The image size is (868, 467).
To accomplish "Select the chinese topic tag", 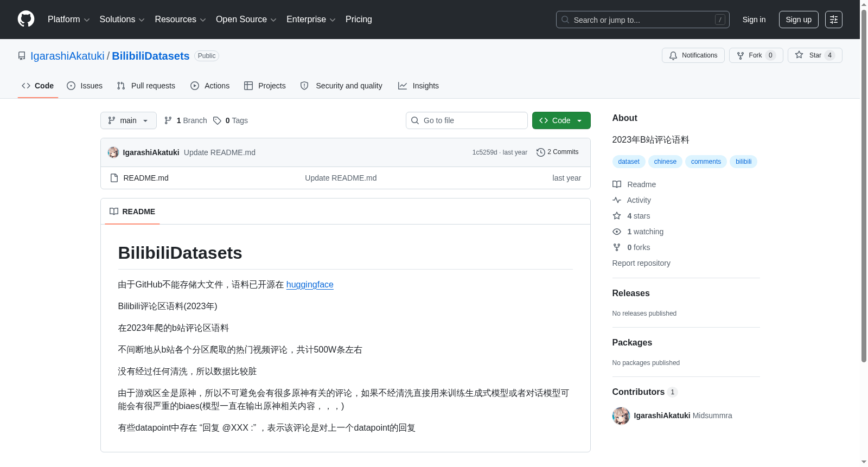I will coord(665,162).
